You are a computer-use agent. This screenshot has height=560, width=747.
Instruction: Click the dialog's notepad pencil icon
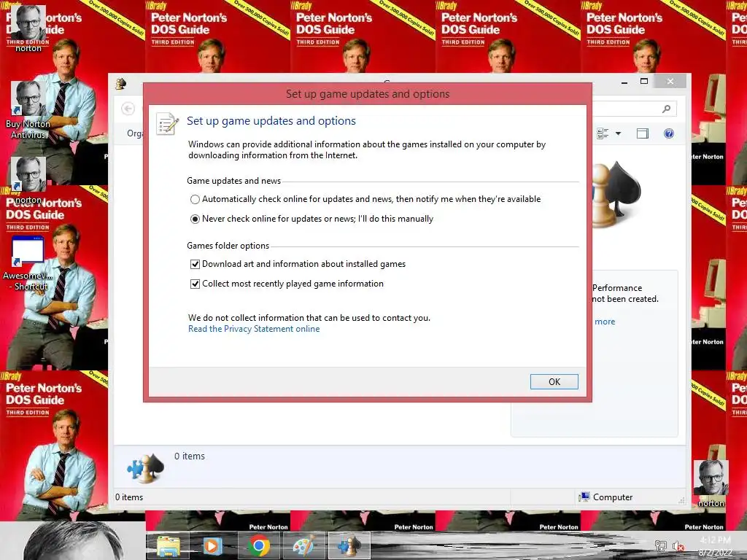coord(167,124)
